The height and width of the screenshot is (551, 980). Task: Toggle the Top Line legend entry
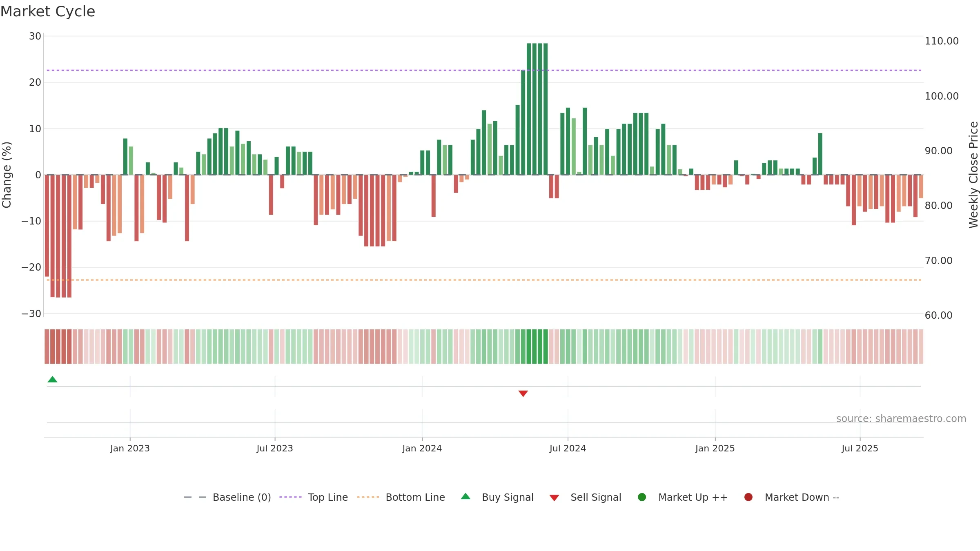(x=314, y=497)
